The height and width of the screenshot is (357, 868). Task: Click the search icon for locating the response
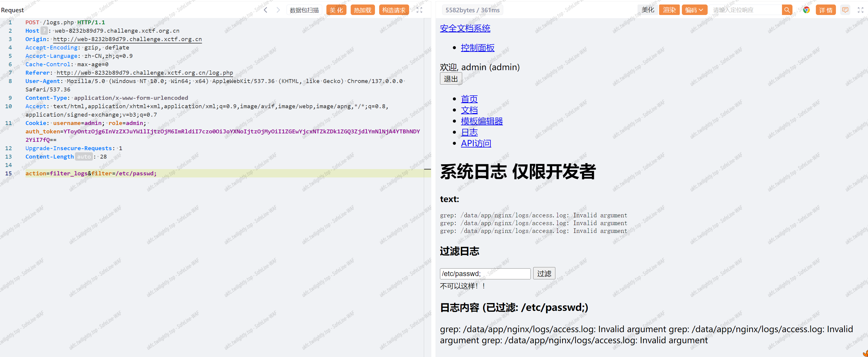coord(787,10)
